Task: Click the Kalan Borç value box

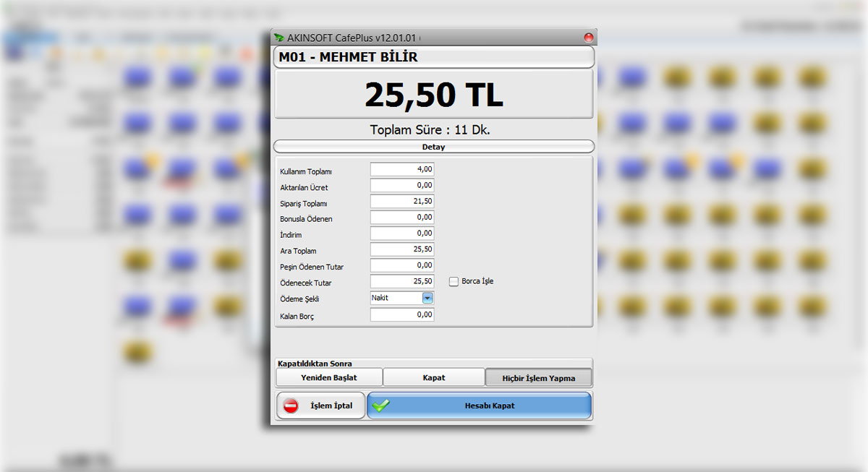Action: pos(401,314)
